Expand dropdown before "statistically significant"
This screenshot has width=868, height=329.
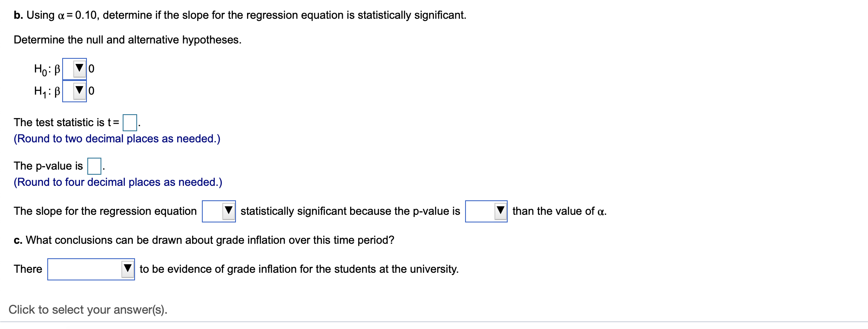click(x=219, y=211)
